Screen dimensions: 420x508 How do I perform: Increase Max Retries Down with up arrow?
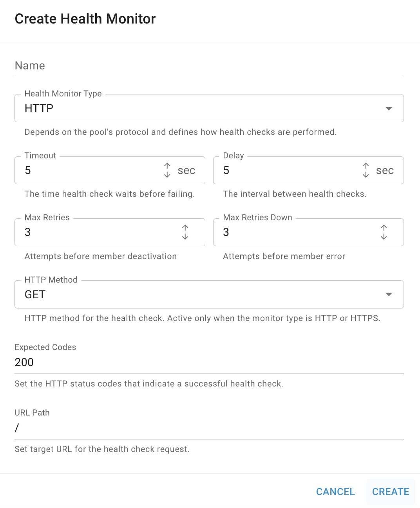[384, 228]
